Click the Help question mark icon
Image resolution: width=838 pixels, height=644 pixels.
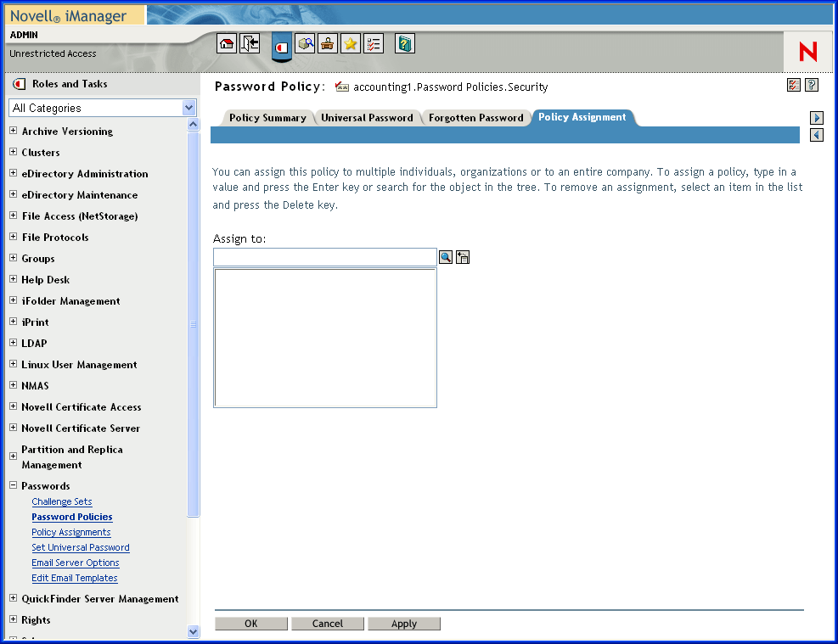tap(405, 42)
